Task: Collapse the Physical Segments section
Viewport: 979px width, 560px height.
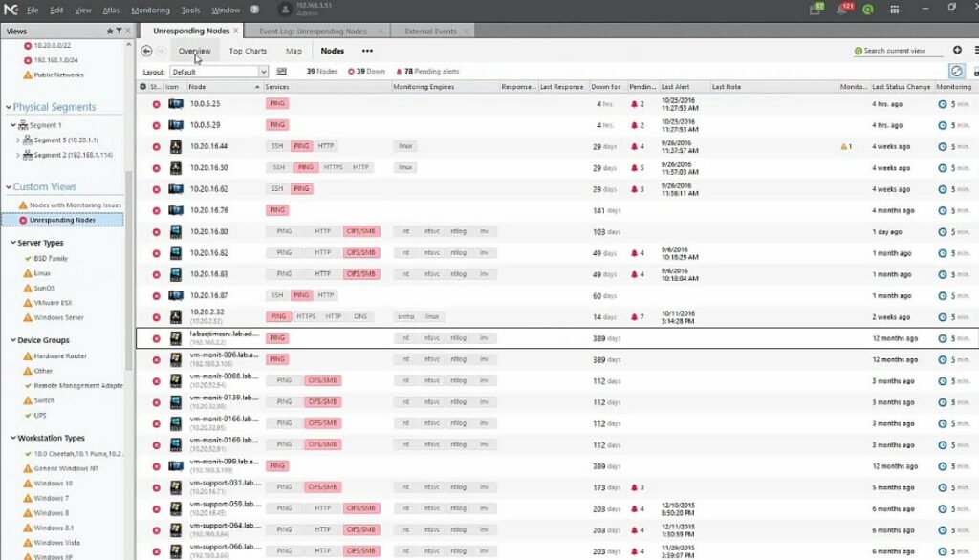Action: click(x=8, y=107)
